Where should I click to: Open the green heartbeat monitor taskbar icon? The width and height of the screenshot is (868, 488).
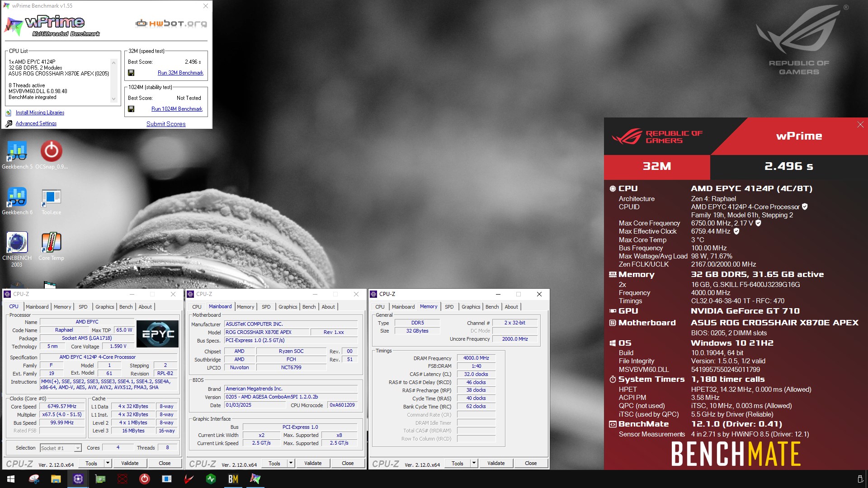(211, 479)
